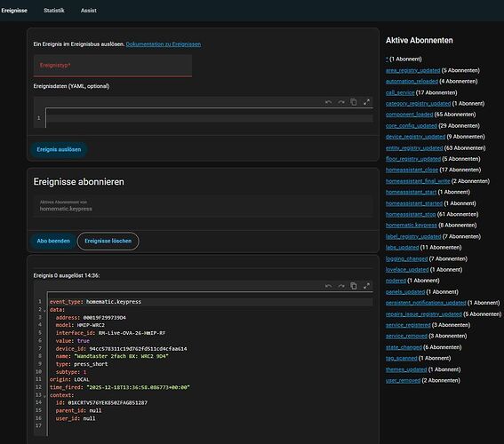
Task: Collapse the context block fold arrow
Action: point(44,396)
